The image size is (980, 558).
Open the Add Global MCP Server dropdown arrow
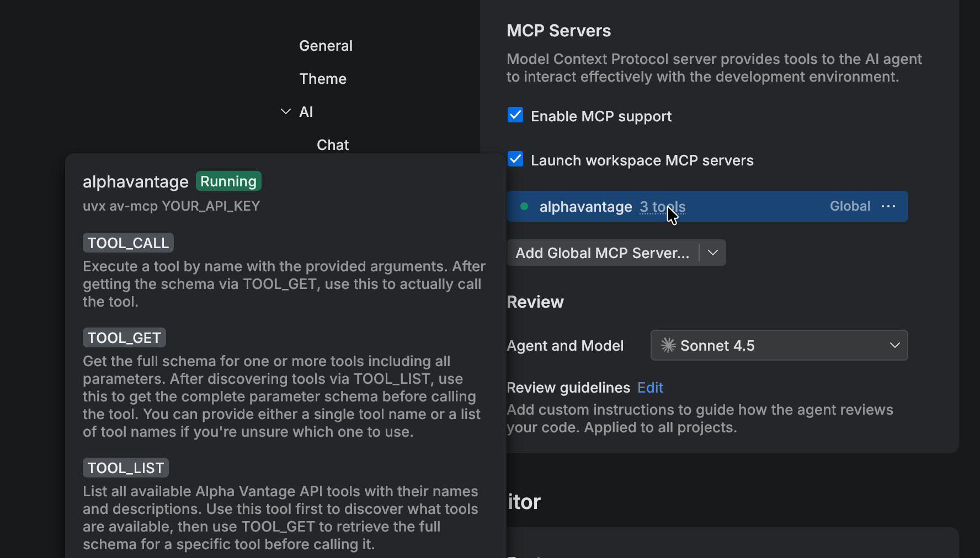(712, 253)
